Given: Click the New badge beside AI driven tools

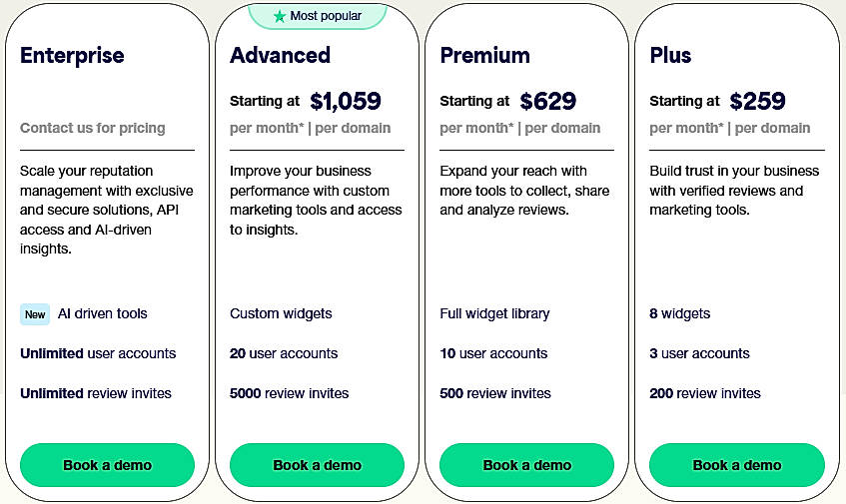Looking at the screenshot, I should [35, 314].
